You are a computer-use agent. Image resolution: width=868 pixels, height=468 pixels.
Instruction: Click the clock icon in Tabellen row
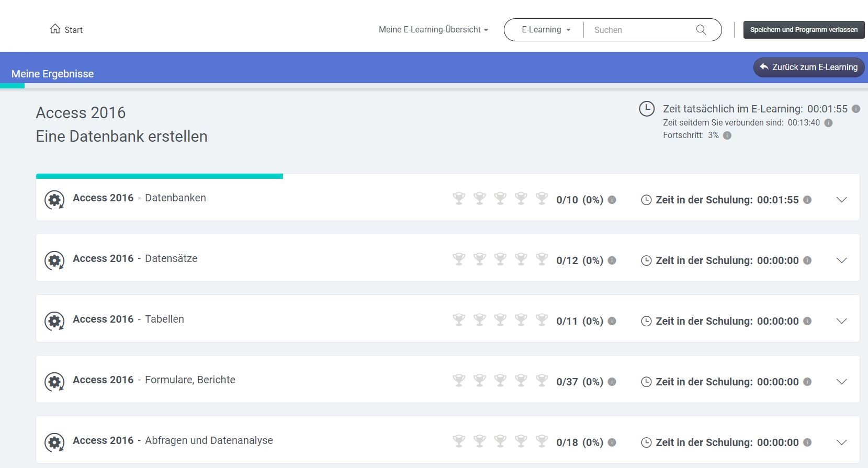pyautogui.click(x=646, y=321)
